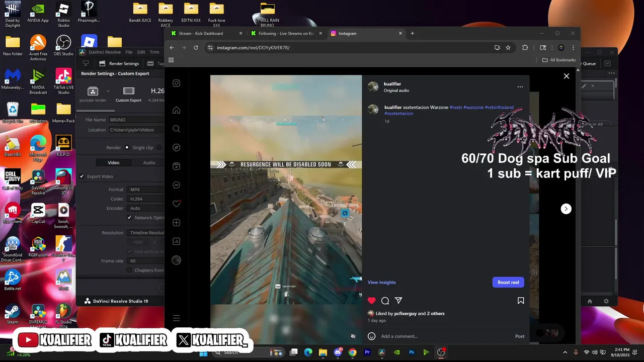Switch to the Stream - Kick Dashboard tab
644x362 pixels.
[206, 33]
